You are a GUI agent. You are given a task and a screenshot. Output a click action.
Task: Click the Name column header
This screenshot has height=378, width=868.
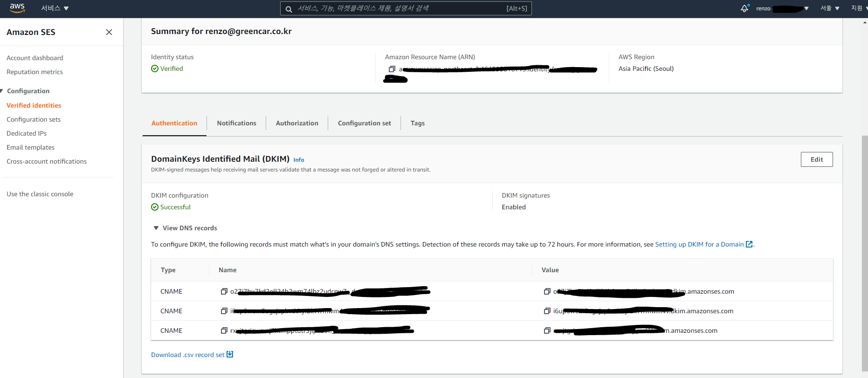click(227, 270)
